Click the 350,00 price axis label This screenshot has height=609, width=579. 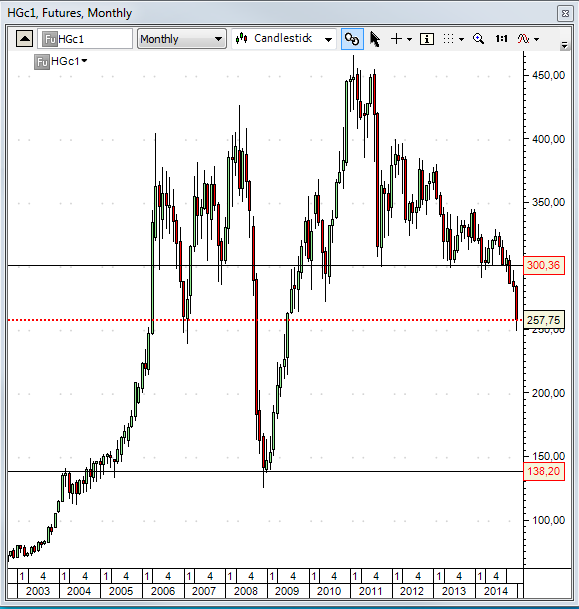pyautogui.click(x=548, y=202)
